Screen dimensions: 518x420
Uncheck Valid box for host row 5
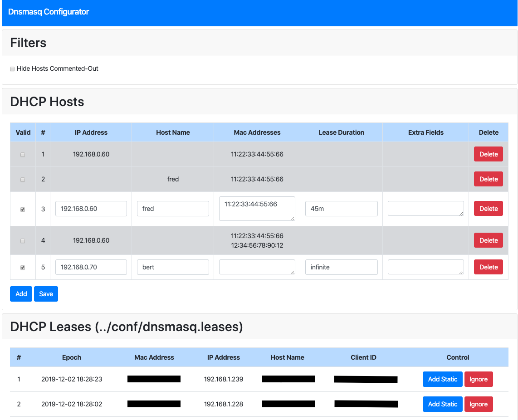23,268
